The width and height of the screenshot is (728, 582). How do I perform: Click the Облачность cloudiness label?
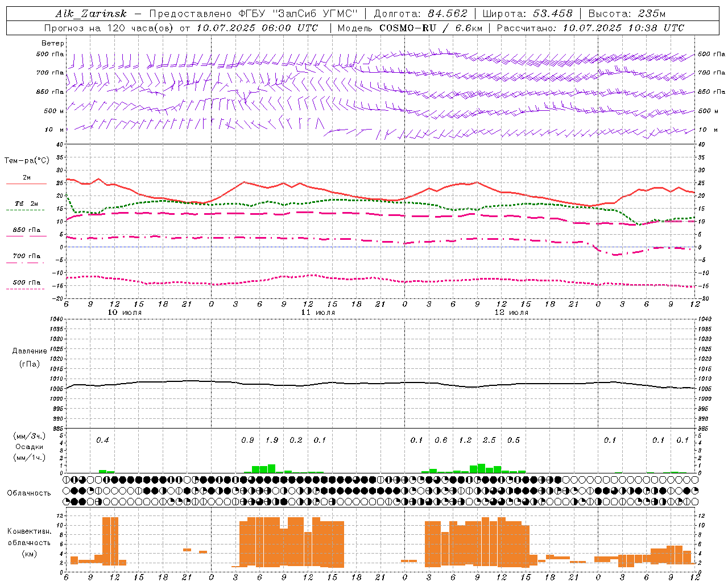tap(29, 493)
